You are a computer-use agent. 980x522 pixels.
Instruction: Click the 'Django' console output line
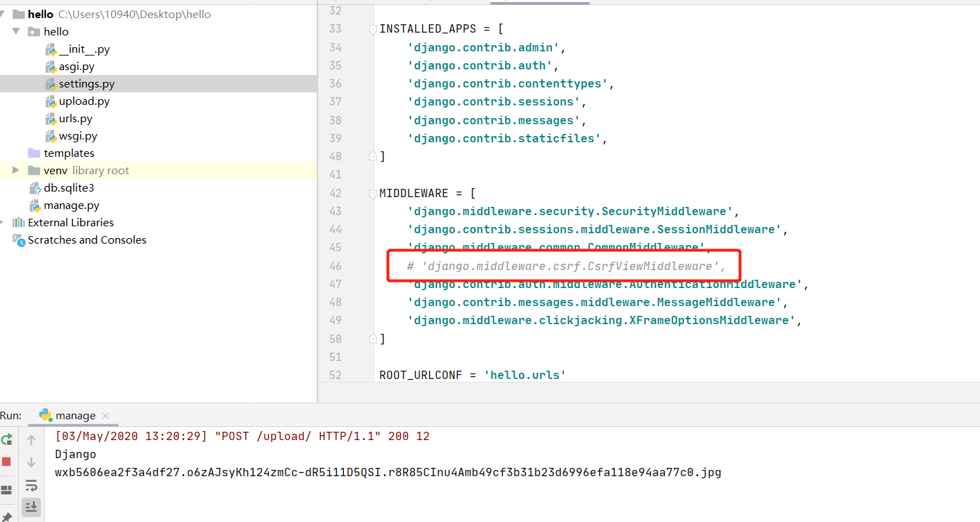[76, 455]
